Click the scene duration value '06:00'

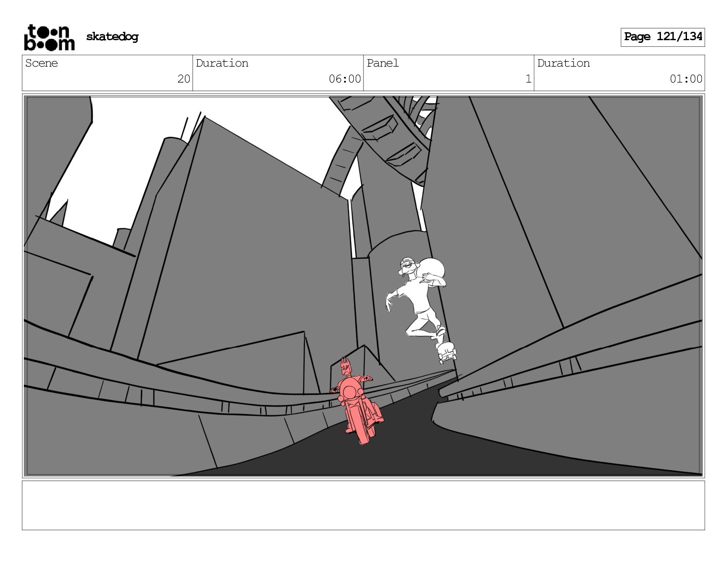point(345,79)
